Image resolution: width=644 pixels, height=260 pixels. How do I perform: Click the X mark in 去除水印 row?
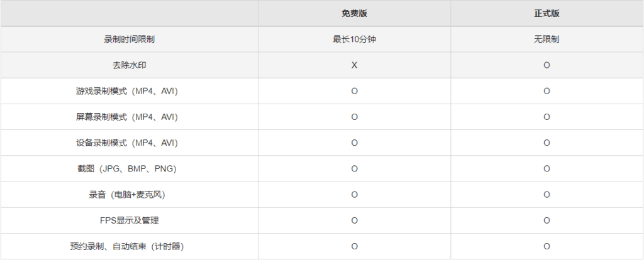354,65
